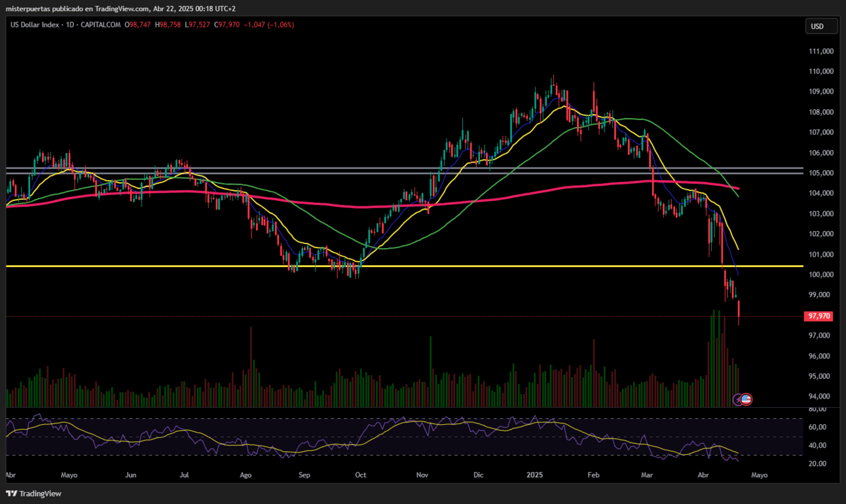This screenshot has height=504, width=846.
Task: Click the Oct label on time axis
Action: pos(360,475)
